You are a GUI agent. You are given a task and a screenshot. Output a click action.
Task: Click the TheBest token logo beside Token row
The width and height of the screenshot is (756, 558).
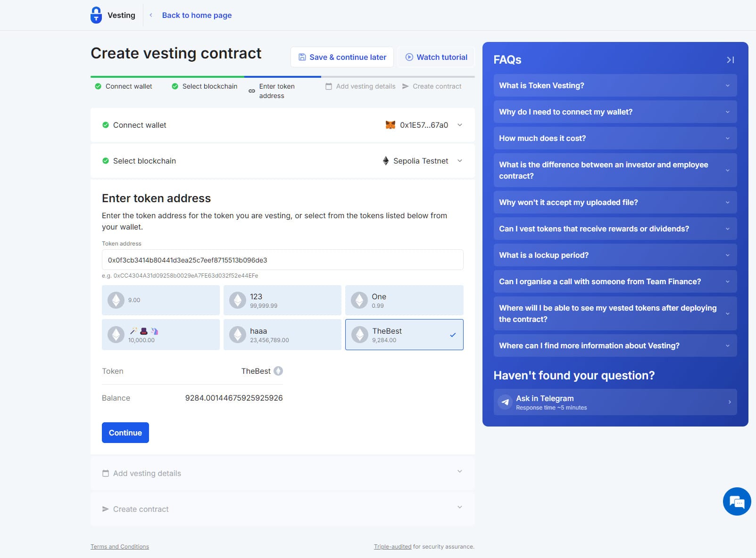point(279,371)
